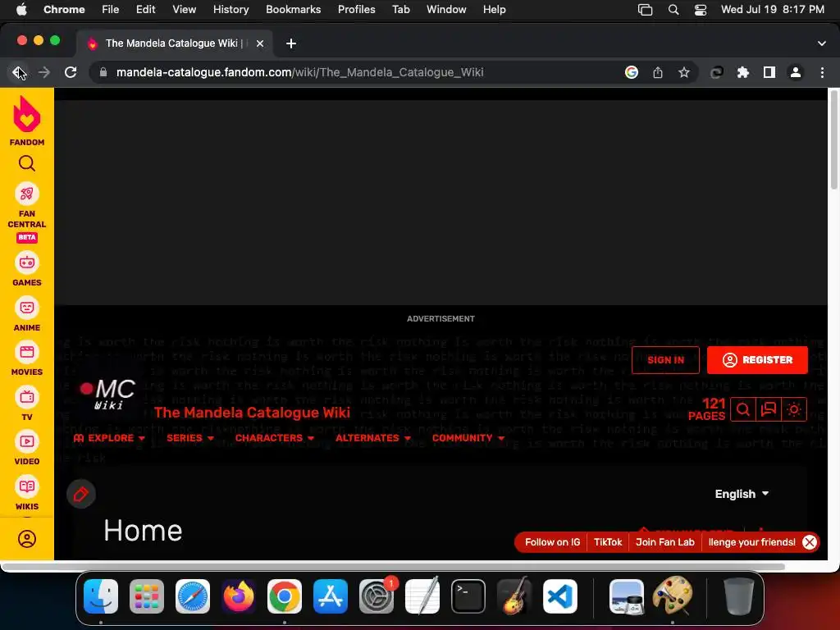Open Chrome profile avatar icon

click(796, 72)
